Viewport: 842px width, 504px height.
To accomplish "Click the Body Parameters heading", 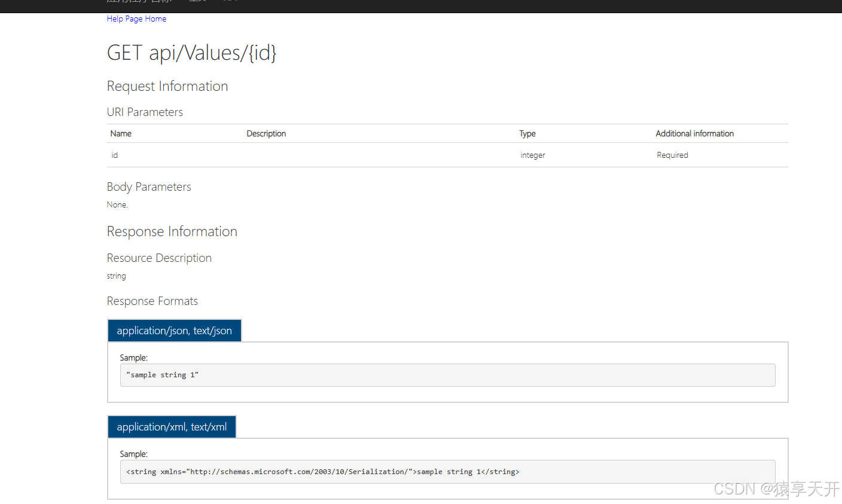I will coord(149,187).
